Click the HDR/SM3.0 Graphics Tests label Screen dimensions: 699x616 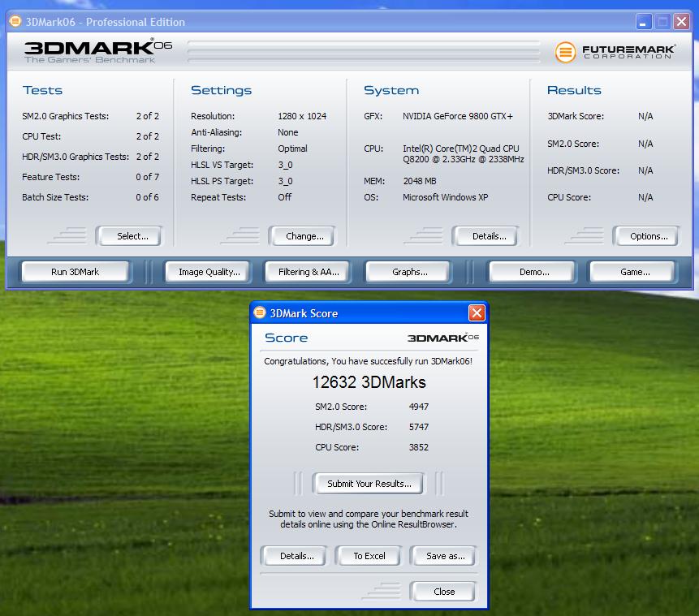[76, 157]
